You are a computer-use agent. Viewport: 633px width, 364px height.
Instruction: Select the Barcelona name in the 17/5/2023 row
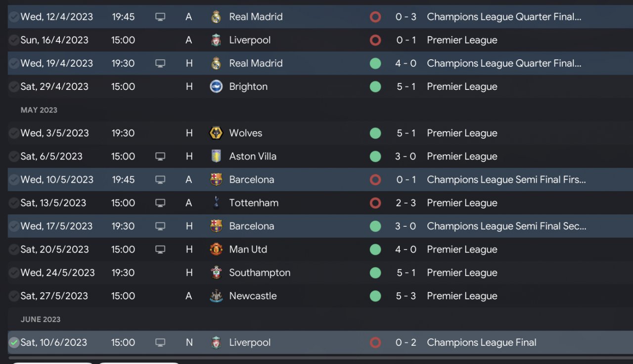coord(252,226)
